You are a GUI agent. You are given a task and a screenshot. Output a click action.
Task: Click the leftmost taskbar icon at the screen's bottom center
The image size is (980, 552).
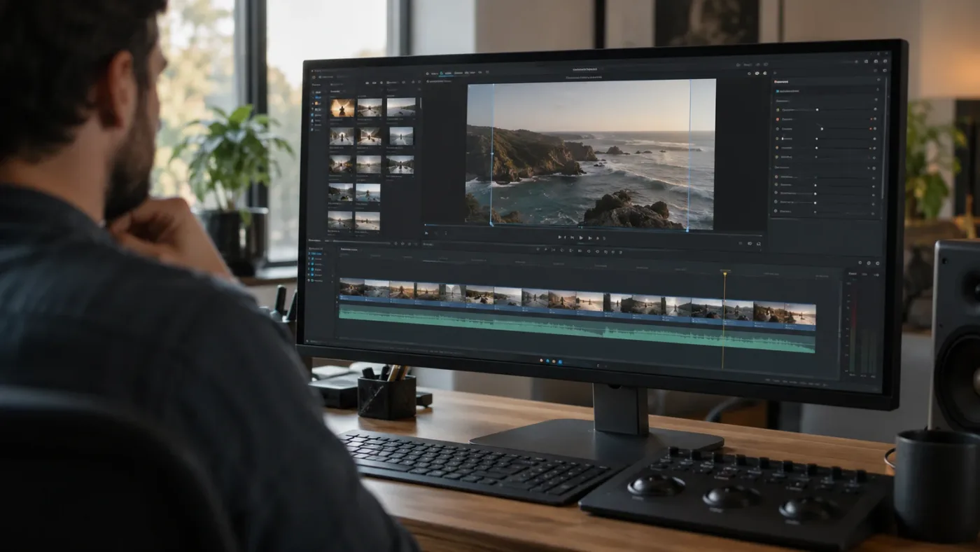click(542, 362)
